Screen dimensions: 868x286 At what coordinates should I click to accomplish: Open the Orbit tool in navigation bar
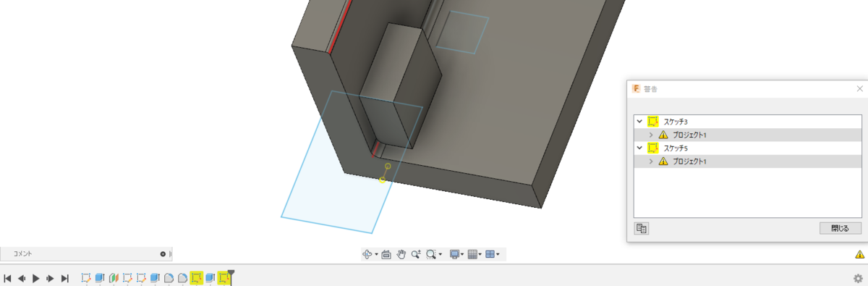pyautogui.click(x=367, y=254)
